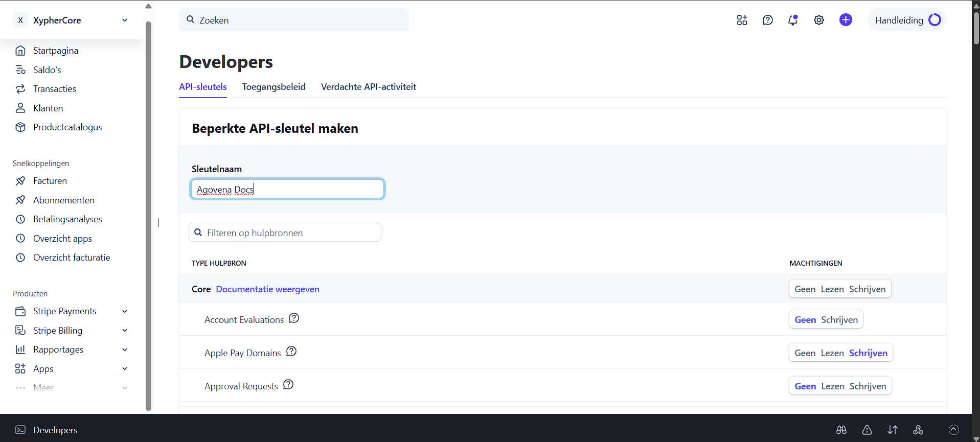Show help tooltip for Account Evaluations
Image resolution: width=980 pixels, height=442 pixels.
coord(294,318)
